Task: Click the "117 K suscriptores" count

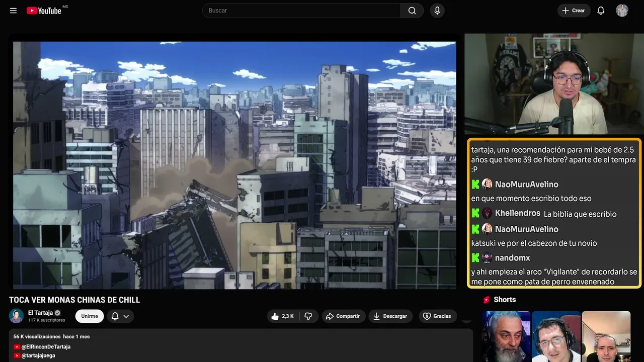Action: (x=47, y=320)
